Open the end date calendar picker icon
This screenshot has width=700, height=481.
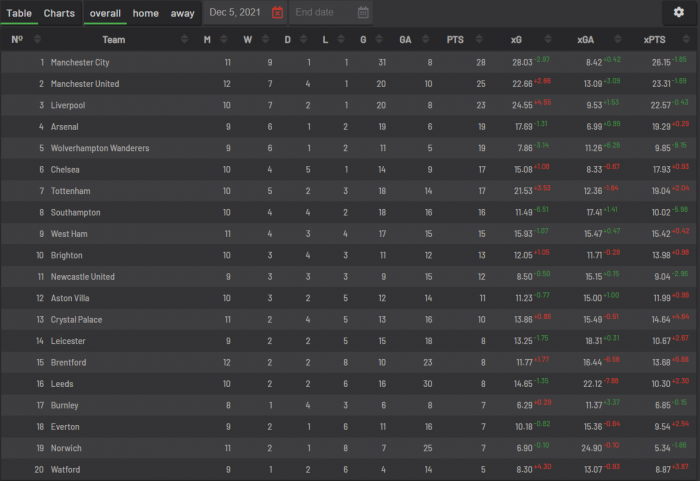point(363,13)
